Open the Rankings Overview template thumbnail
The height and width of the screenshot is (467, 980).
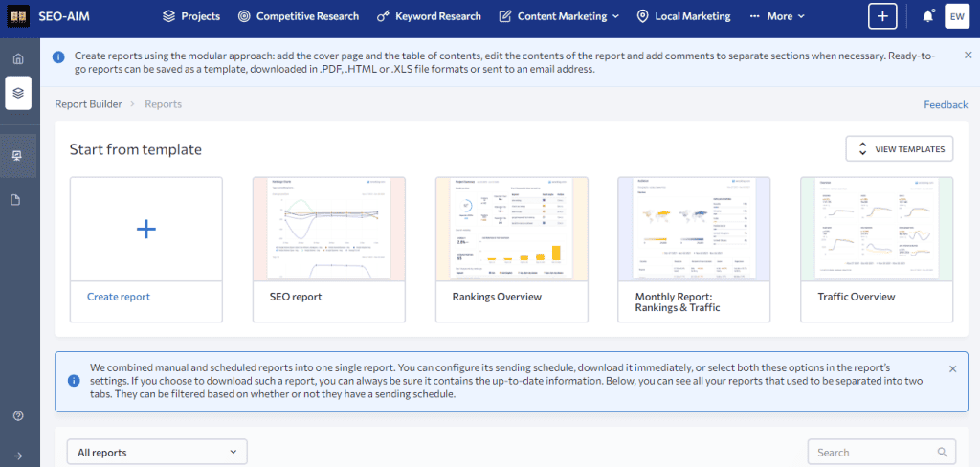pyautogui.click(x=512, y=229)
